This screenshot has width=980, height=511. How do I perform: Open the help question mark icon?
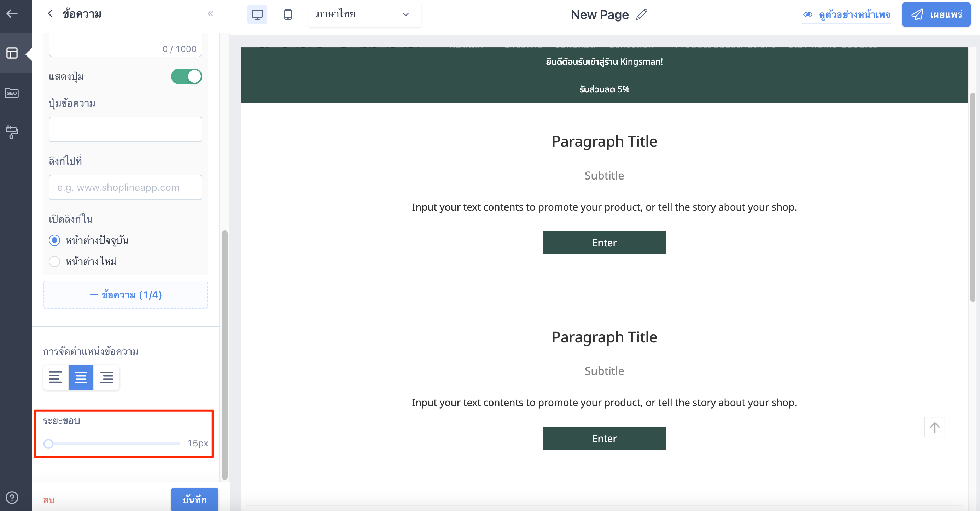[x=12, y=497]
